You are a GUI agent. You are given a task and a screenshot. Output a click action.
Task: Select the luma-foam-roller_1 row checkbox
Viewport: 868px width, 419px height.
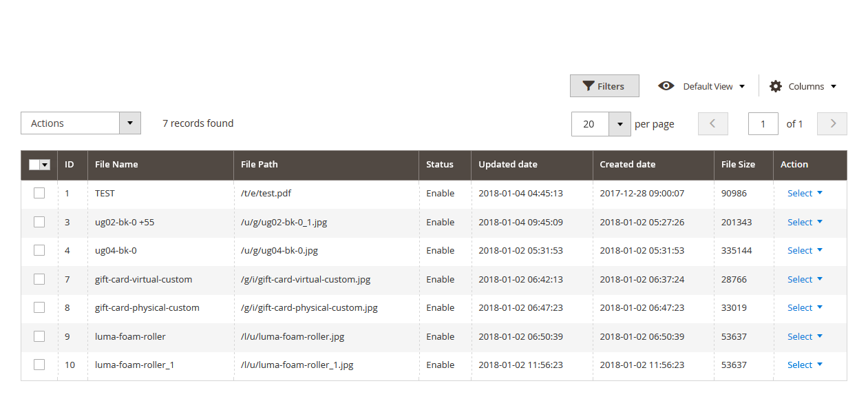point(39,365)
